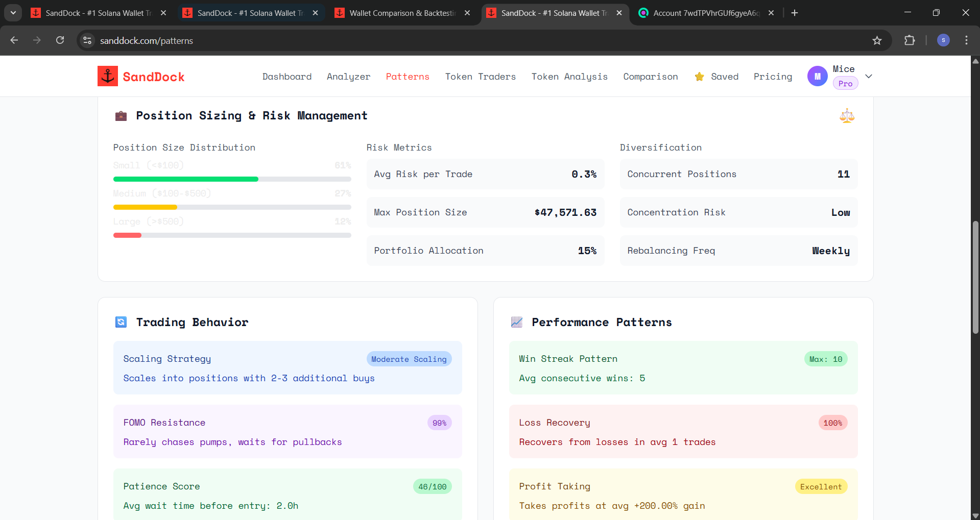980x520 pixels.
Task: Go forward to the next page
Action: click(37, 40)
